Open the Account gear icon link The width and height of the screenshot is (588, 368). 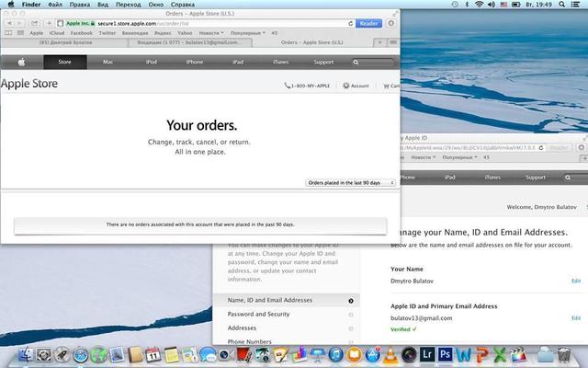(x=356, y=86)
